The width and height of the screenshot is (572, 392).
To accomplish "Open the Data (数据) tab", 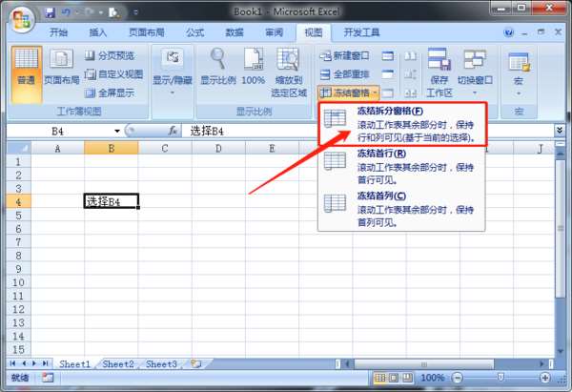I will (235, 32).
